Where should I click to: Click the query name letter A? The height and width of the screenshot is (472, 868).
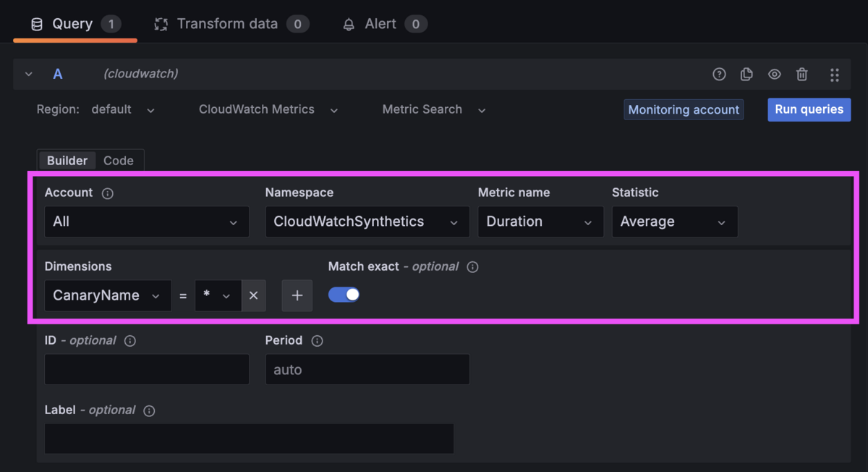pos(58,74)
